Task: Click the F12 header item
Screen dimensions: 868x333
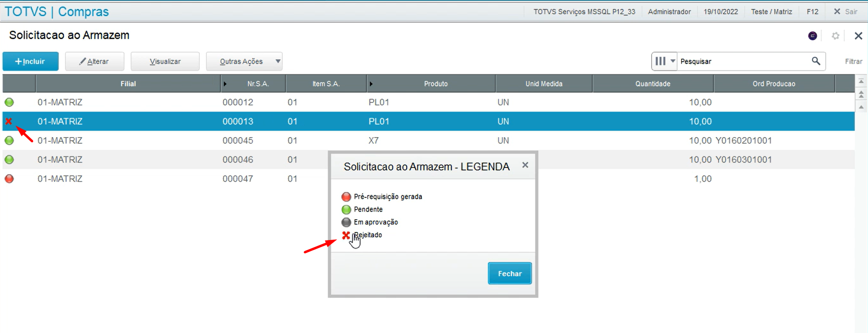Action: (x=812, y=11)
